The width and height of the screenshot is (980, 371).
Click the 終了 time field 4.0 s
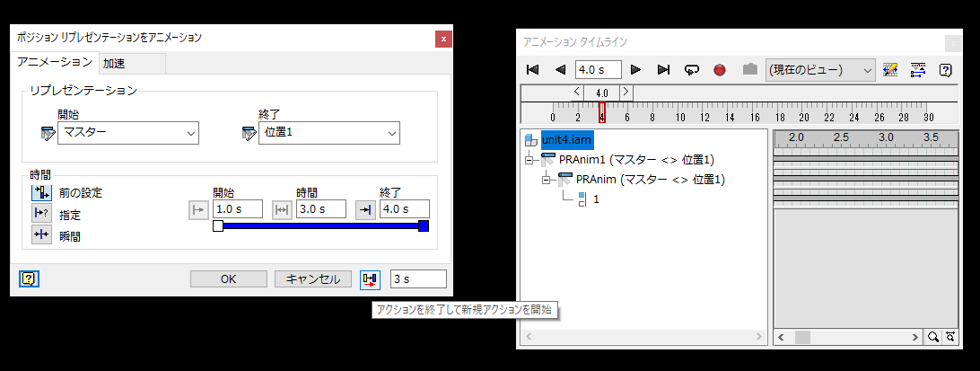click(405, 209)
